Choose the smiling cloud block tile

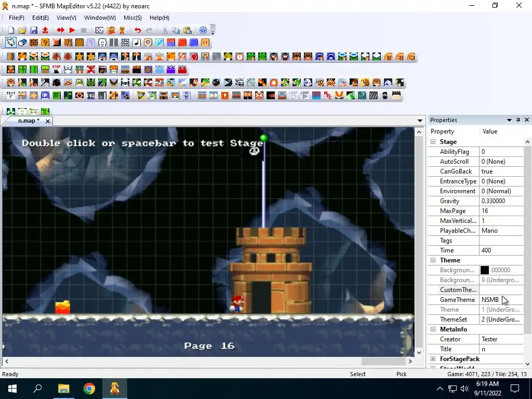102,43
